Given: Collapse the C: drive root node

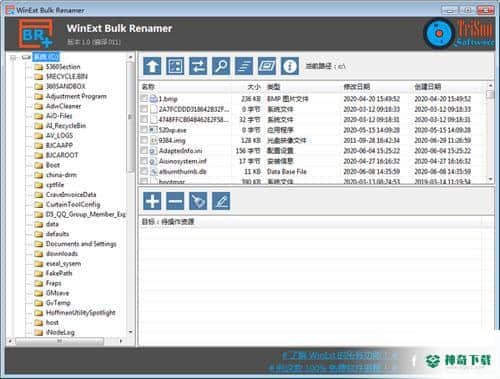Looking at the screenshot, I should click(13, 57).
